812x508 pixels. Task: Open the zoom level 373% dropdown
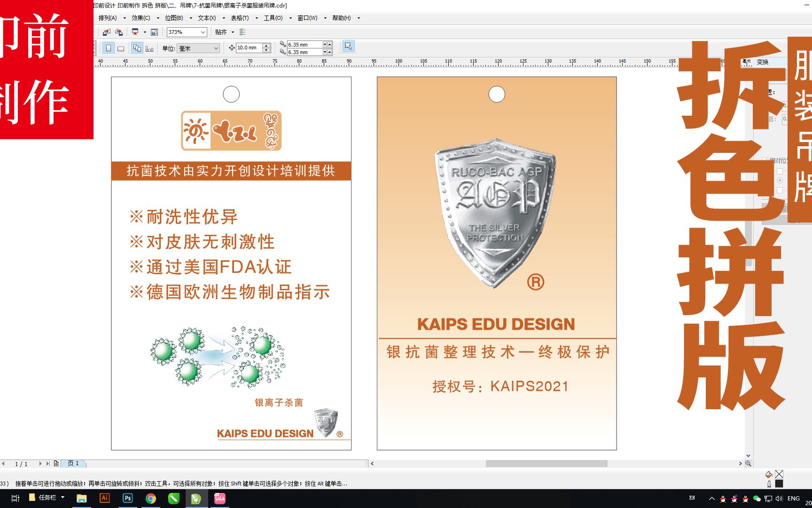click(x=203, y=32)
